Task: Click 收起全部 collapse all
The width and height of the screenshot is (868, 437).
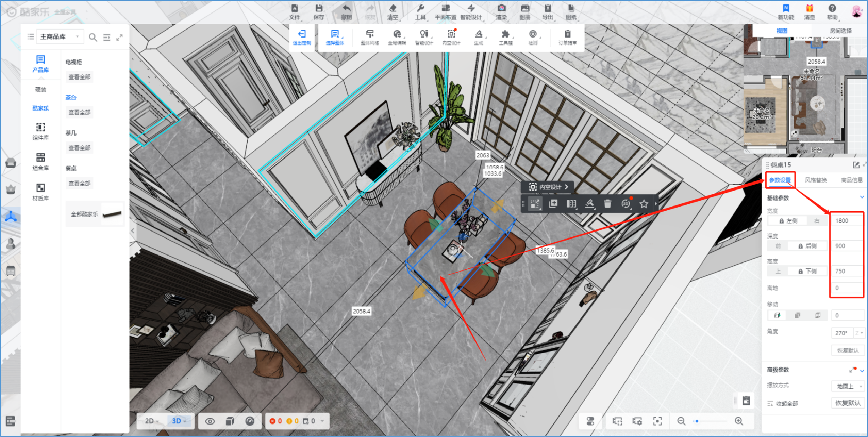Action: pyautogui.click(x=783, y=404)
